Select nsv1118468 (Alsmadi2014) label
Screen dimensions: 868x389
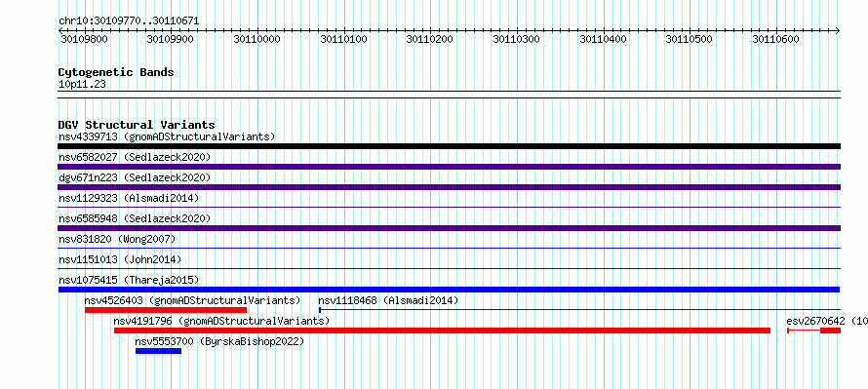point(388,300)
